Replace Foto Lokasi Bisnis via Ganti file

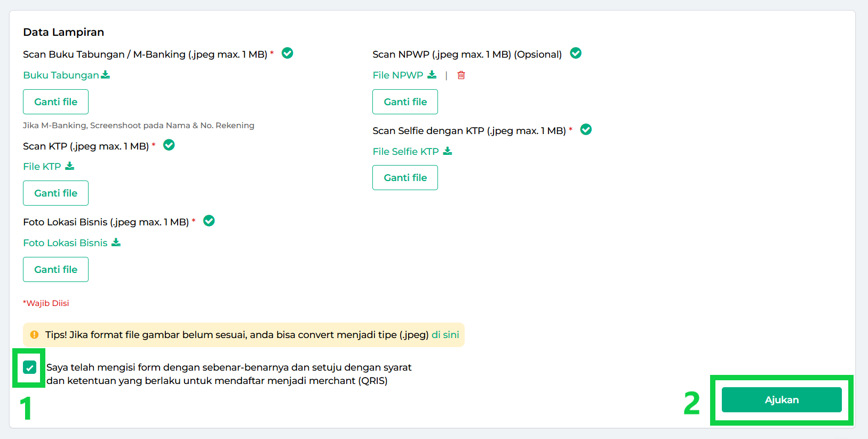(55, 269)
